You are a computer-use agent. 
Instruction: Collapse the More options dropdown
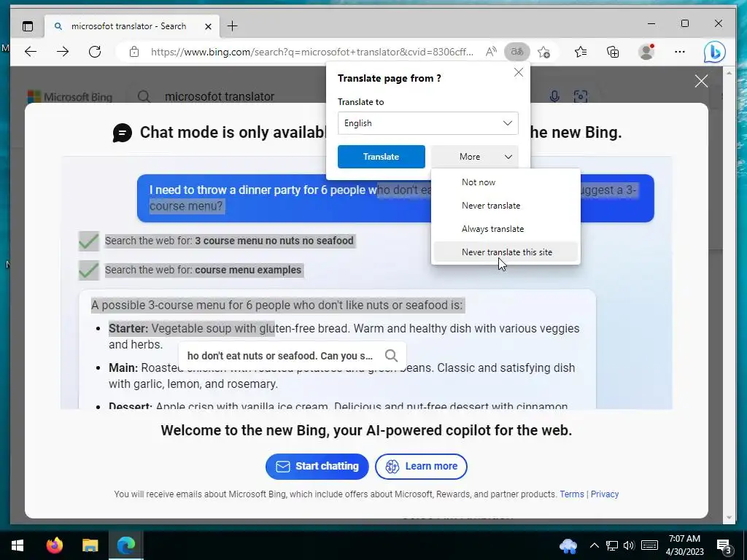474,157
